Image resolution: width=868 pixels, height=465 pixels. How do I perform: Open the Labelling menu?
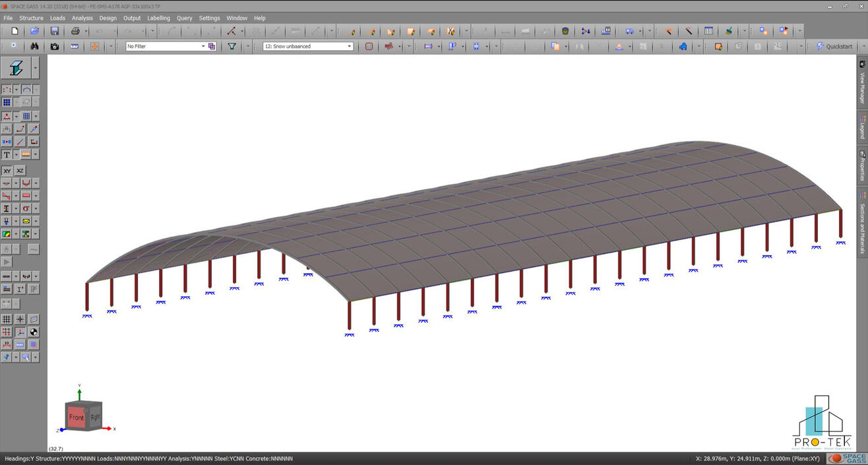click(x=158, y=18)
